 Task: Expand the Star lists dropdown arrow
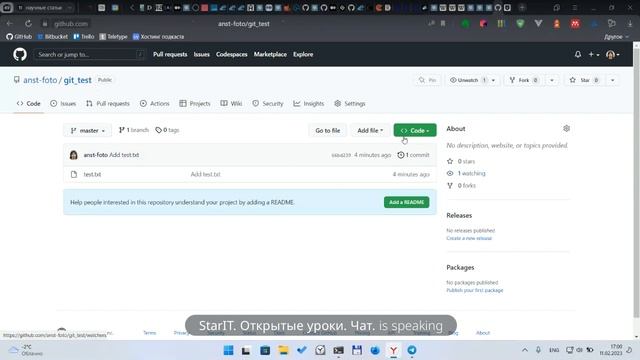coord(612,80)
